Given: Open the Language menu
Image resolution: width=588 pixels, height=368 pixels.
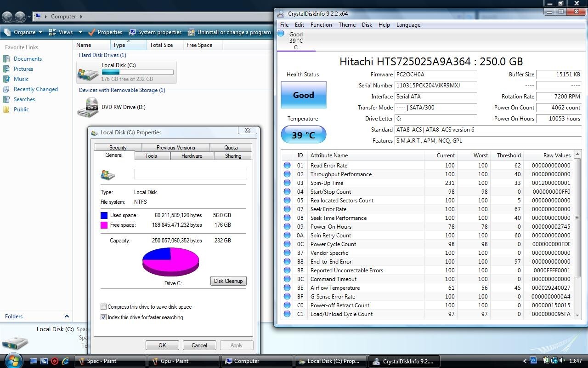Looking at the screenshot, I should pos(408,25).
